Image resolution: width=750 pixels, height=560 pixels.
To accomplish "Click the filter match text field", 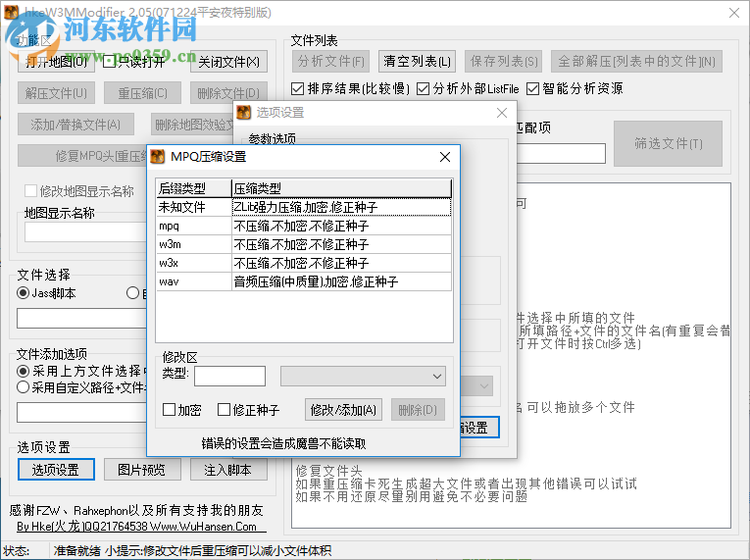I will [x=561, y=154].
